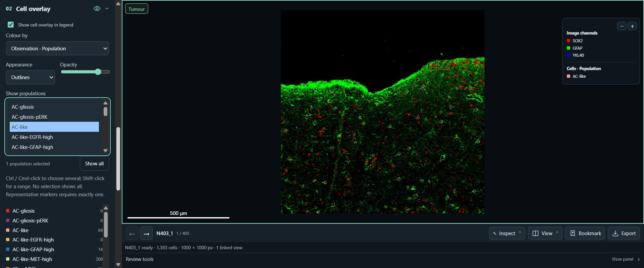
Task: Expand Review tools Show panel
Action: point(626,259)
